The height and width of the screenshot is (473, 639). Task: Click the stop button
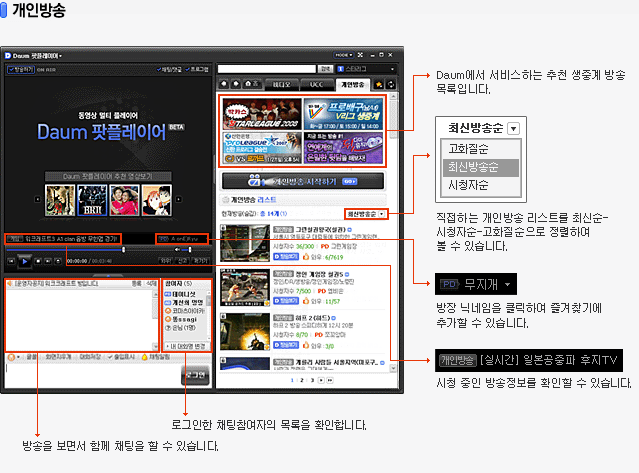tap(38, 261)
